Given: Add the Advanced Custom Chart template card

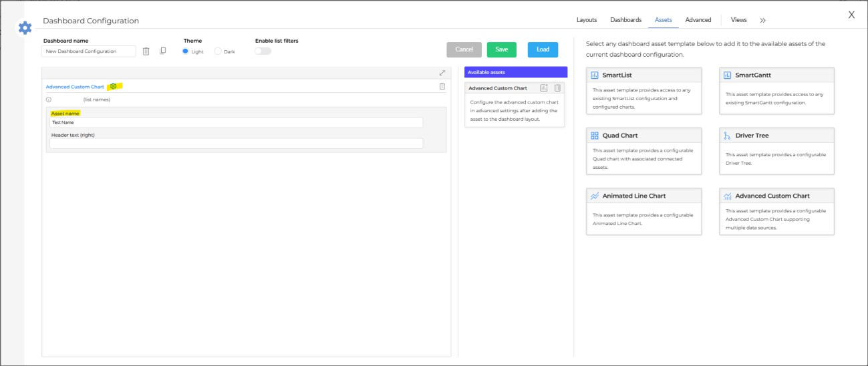Looking at the screenshot, I should click(x=777, y=212).
